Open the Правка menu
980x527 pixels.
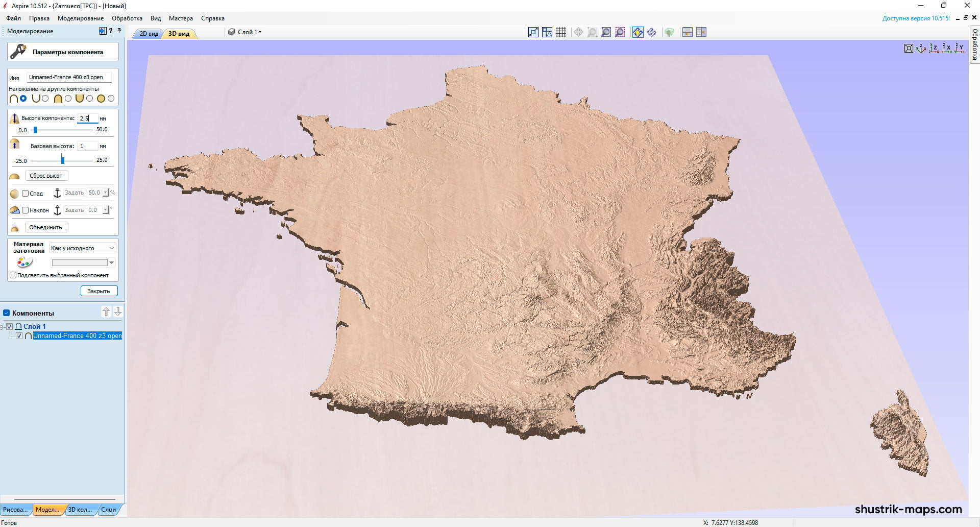pos(39,18)
